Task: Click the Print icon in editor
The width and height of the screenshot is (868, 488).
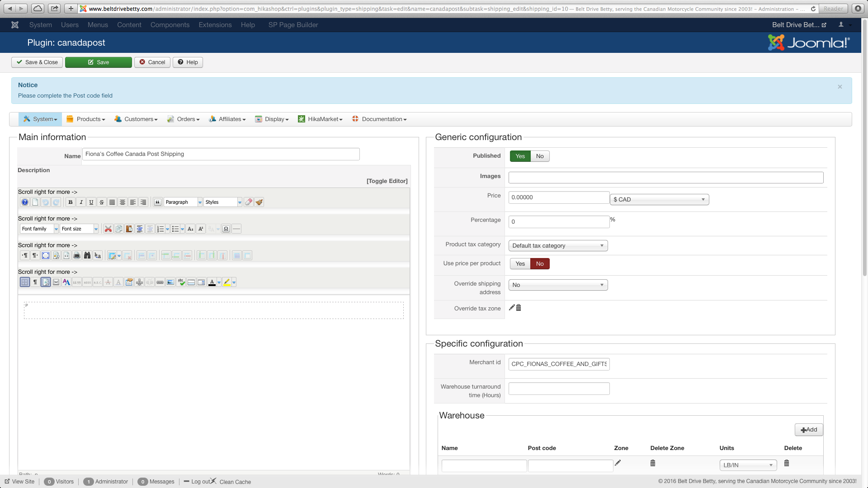Action: [77, 255]
